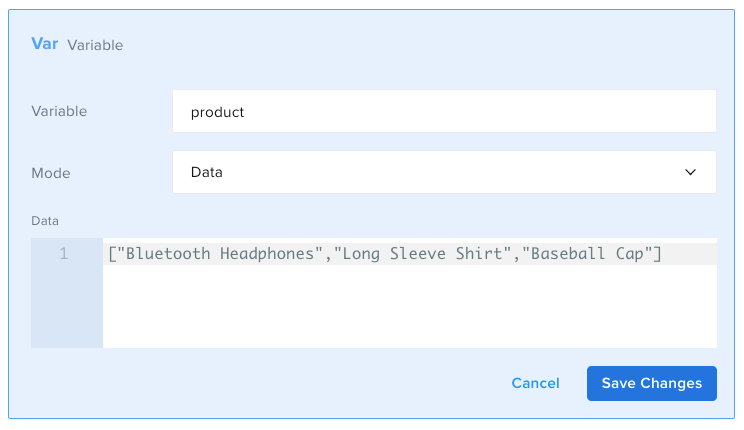The image size is (744, 430).
Task: Click Cancel to discard changes
Action: click(x=535, y=383)
